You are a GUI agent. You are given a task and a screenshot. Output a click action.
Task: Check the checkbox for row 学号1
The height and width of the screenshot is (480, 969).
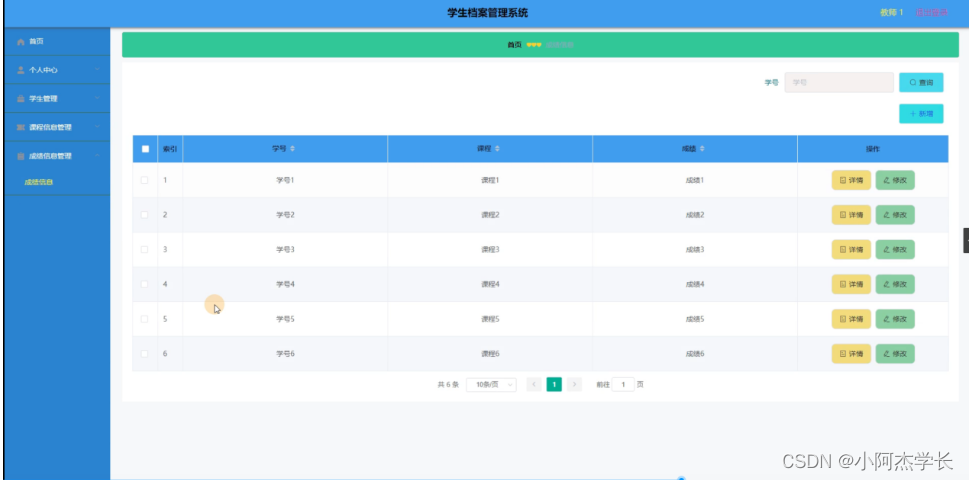point(145,180)
